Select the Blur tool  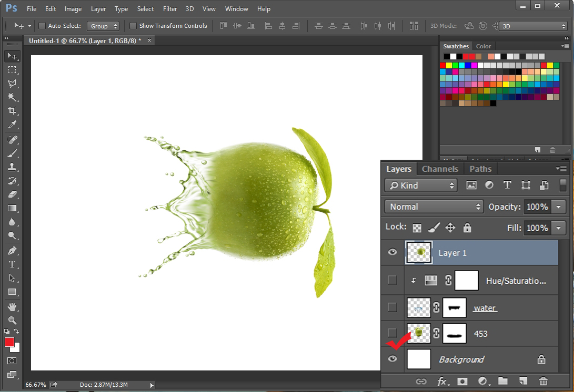(x=12, y=222)
